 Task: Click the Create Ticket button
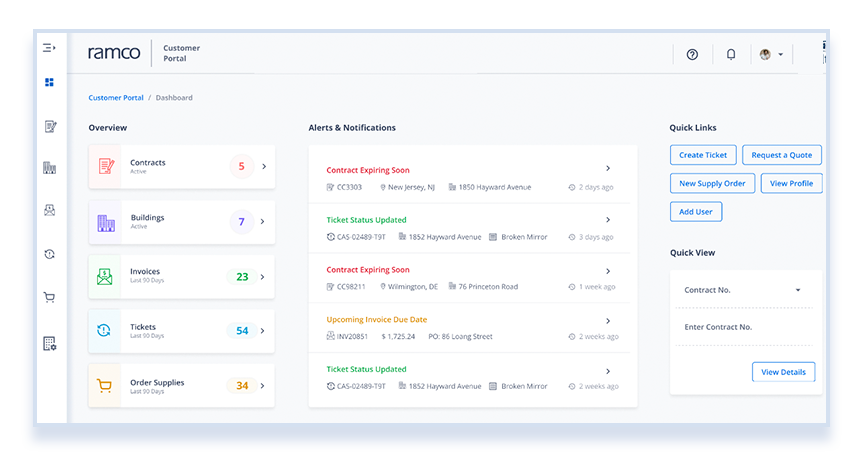pyautogui.click(x=703, y=155)
